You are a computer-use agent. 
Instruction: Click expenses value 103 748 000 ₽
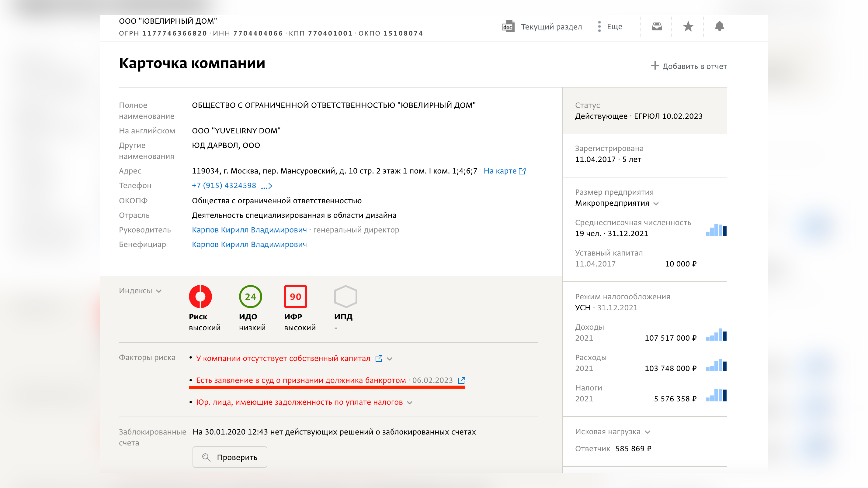click(670, 369)
